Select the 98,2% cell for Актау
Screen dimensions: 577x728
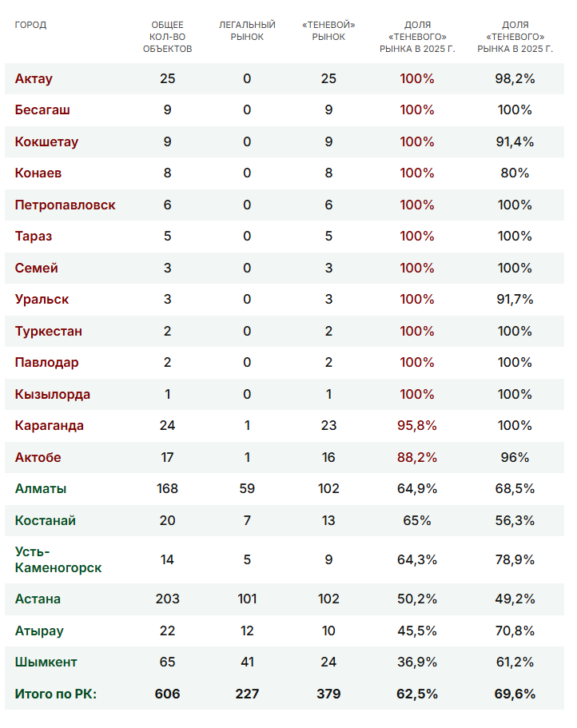(x=515, y=78)
